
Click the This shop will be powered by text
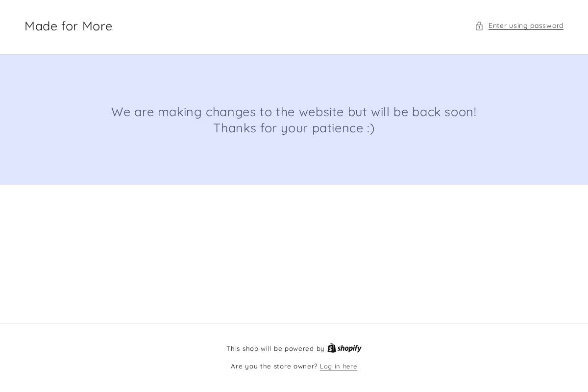(276, 348)
